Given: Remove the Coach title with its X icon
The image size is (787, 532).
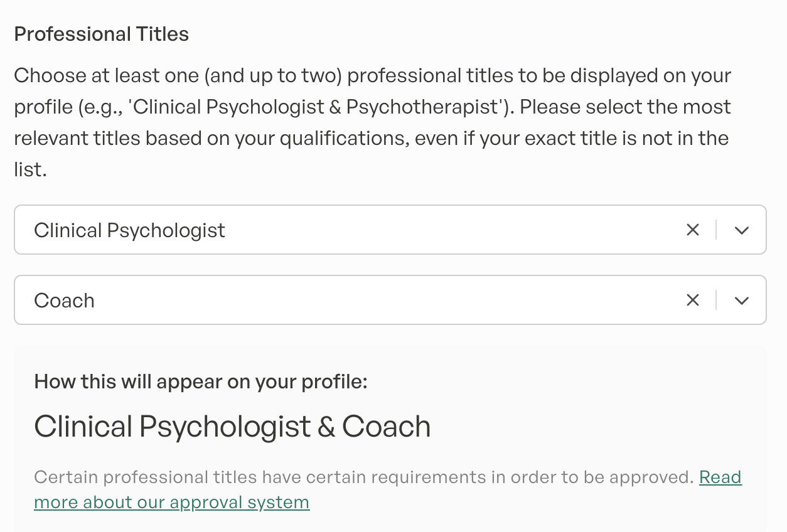Looking at the screenshot, I should point(692,301).
